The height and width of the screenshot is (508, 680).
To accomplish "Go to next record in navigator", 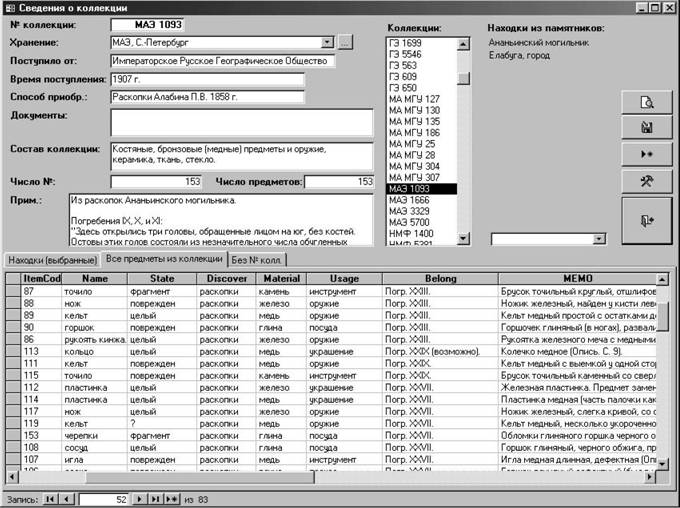I will [x=139, y=499].
